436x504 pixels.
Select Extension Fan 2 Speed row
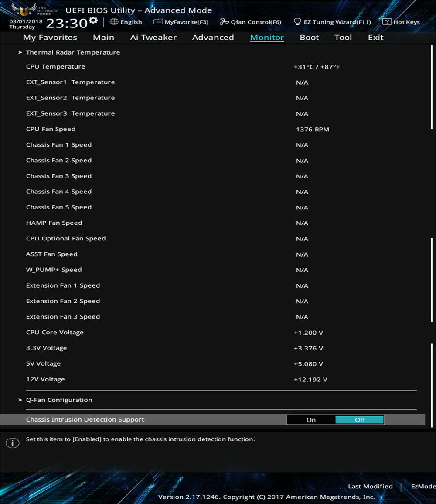pyautogui.click(x=63, y=301)
